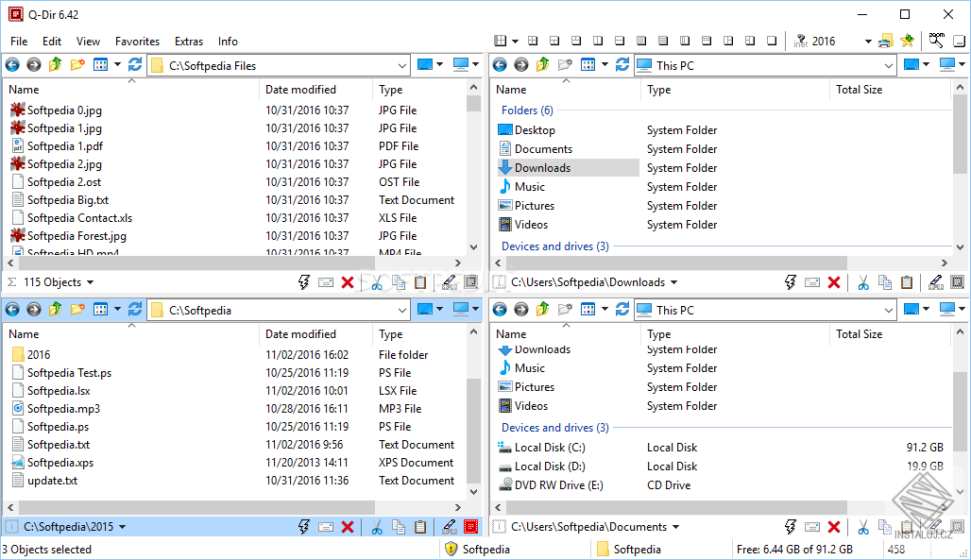Viewport: 971px width, 560px height.
Task: Click red delete X beside 115 Objects
Action: [348, 282]
